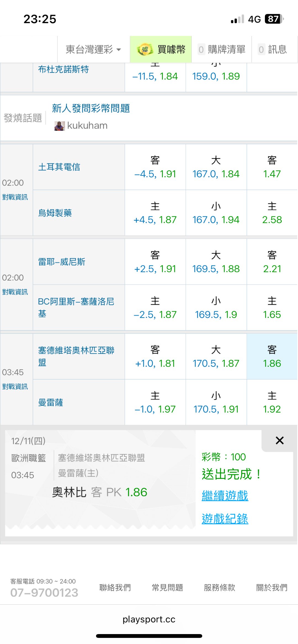
Task: Tap 常見問題 in the footer
Action: 167,588
